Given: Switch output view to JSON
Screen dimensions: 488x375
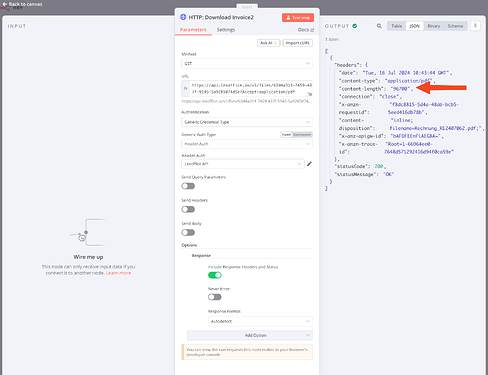Looking at the screenshot, I should tap(415, 26).
